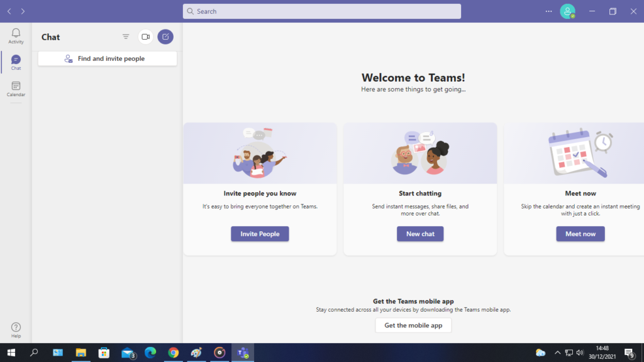Viewport: 644px width, 362px height.
Task: Open the Activity bell icon
Action: [16, 35]
